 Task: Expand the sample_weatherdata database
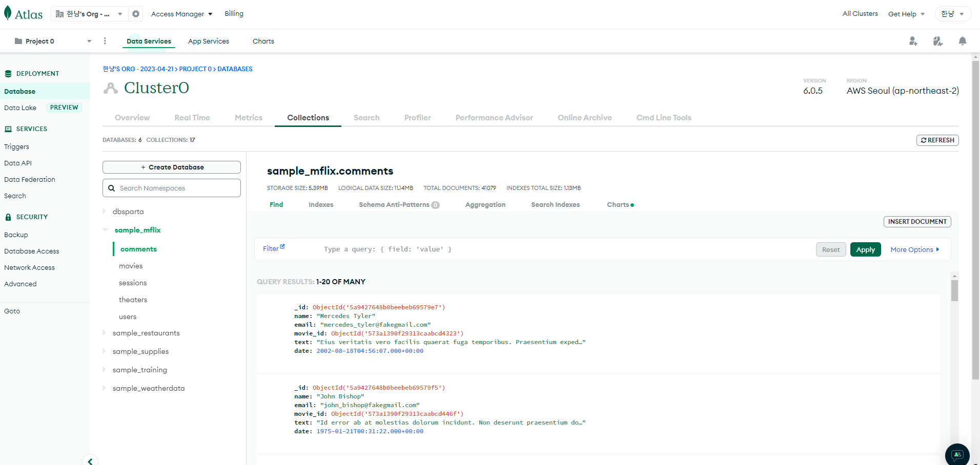tap(104, 388)
